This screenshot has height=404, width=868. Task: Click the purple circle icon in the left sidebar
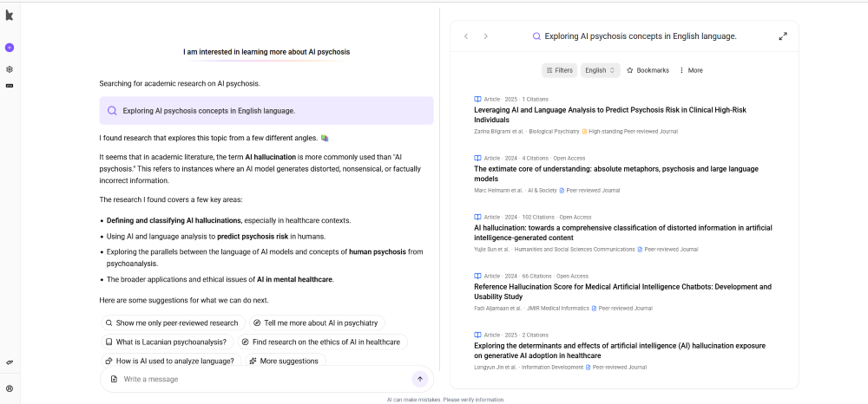pos(10,48)
